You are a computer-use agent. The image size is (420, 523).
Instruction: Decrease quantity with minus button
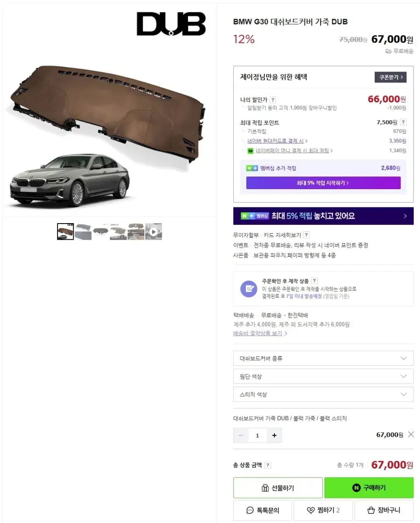point(241,435)
